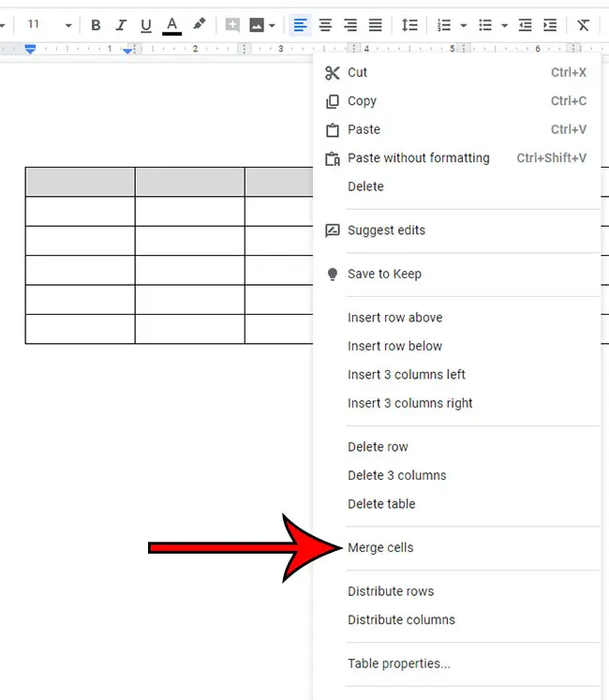Apply right alignment to text
The image size is (609, 700).
[x=350, y=25]
